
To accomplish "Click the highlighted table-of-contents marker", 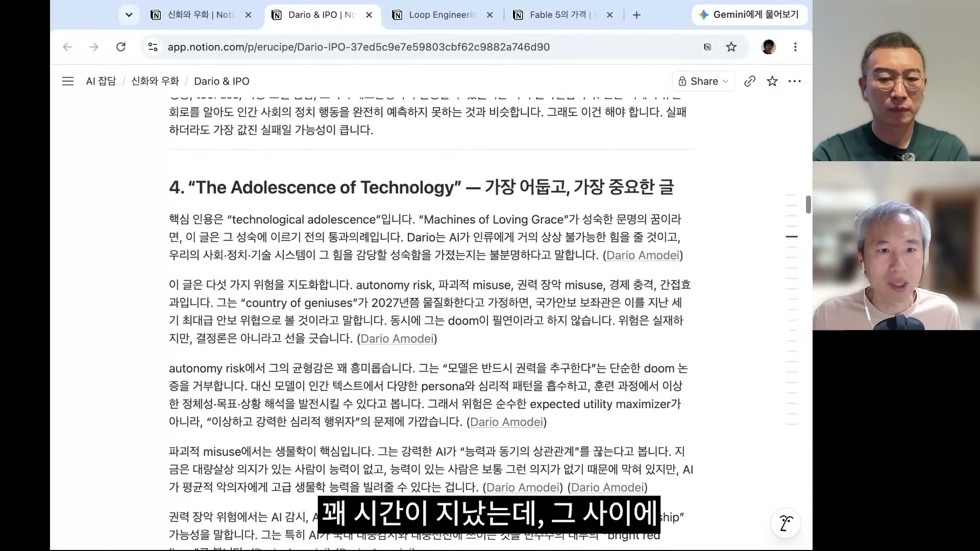I will pos(792,237).
